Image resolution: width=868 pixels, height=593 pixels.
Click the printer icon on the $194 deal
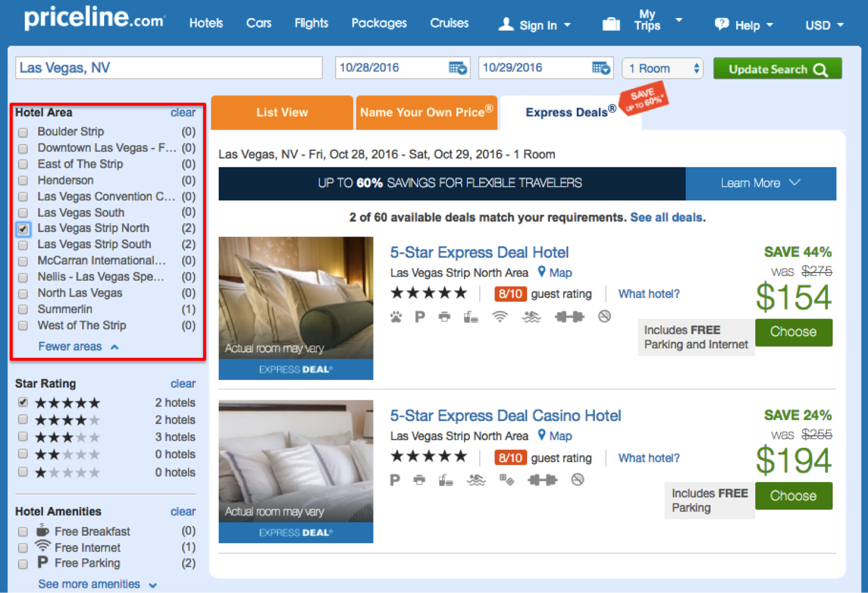pyautogui.click(x=420, y=480)
